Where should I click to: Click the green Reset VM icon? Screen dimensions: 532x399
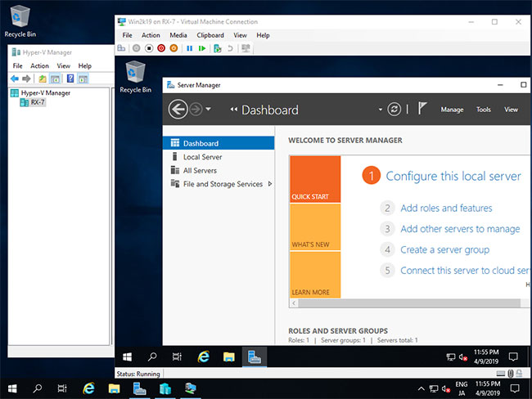click(202, 48)
